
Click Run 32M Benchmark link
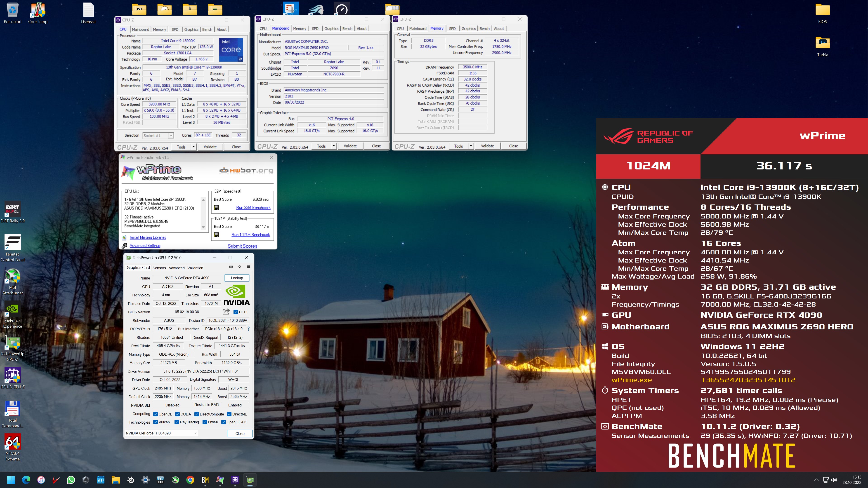tap(253, 208)
